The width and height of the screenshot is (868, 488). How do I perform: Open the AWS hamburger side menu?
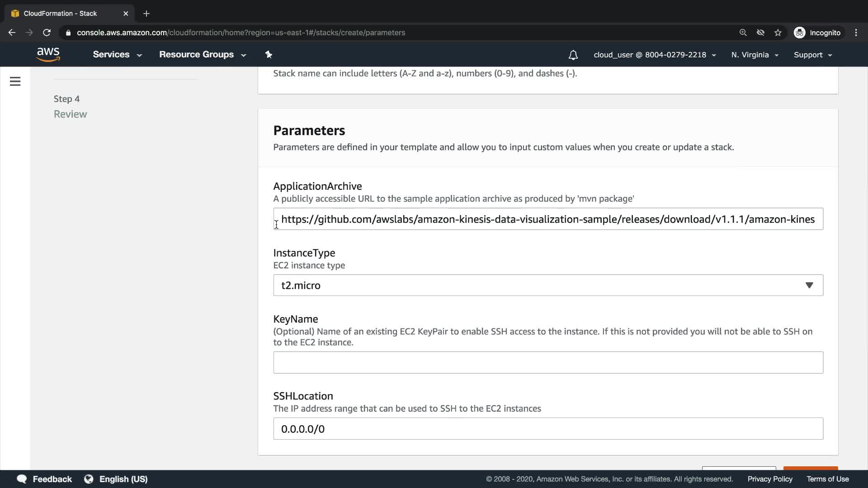click(15, 81)
